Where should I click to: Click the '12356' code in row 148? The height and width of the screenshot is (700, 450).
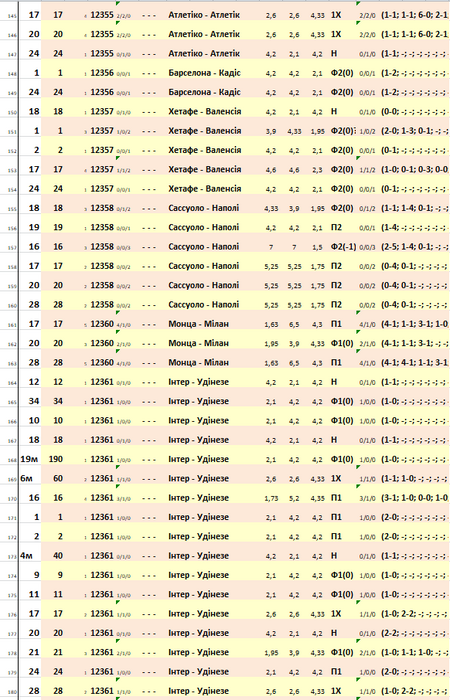click(102, 73)
